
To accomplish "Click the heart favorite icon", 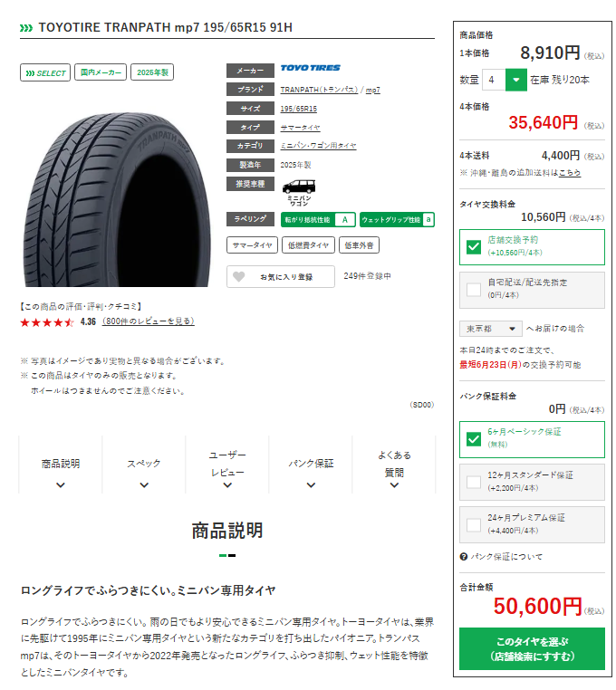I will (238, 277).
